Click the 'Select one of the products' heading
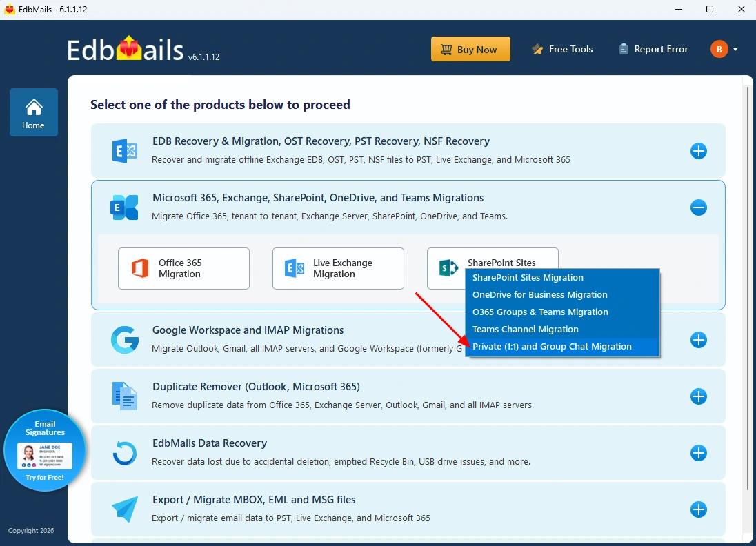This screenshot has width=756, height=546. (220, 105)
